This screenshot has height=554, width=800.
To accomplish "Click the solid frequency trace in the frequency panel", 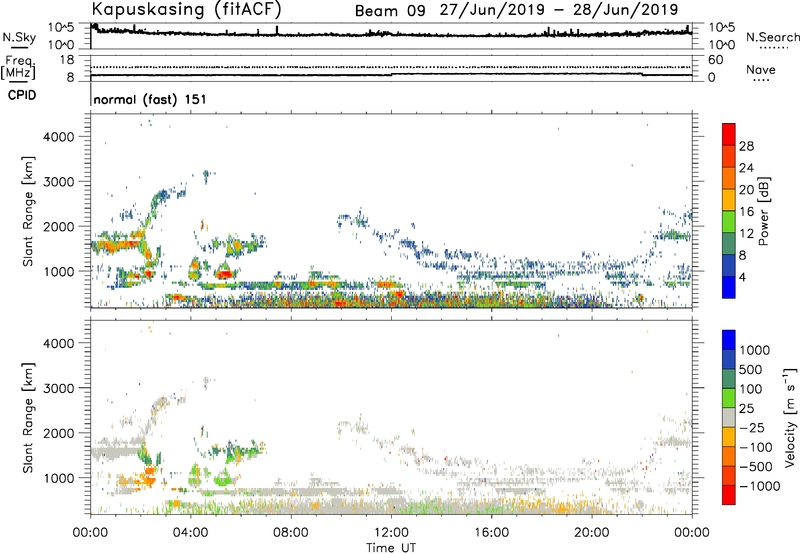I will (391, 74).
